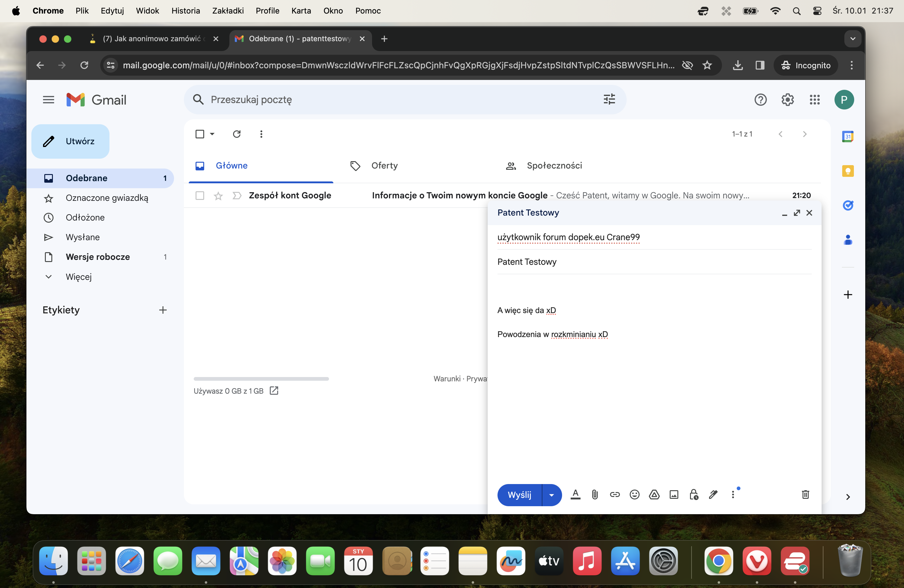904x588 pixels.
Task: Open emoji picker in compose window
Action: click(634, 495)
